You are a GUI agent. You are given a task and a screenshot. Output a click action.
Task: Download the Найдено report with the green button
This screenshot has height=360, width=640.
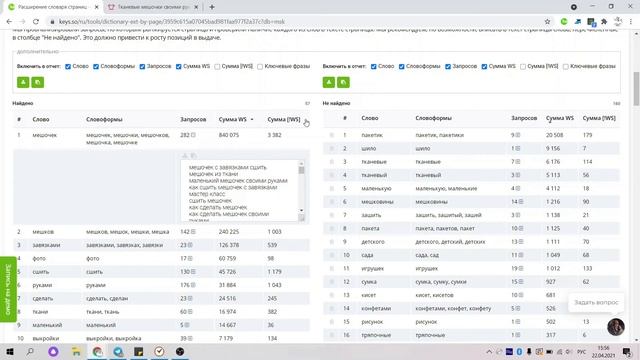pos(23,82)
